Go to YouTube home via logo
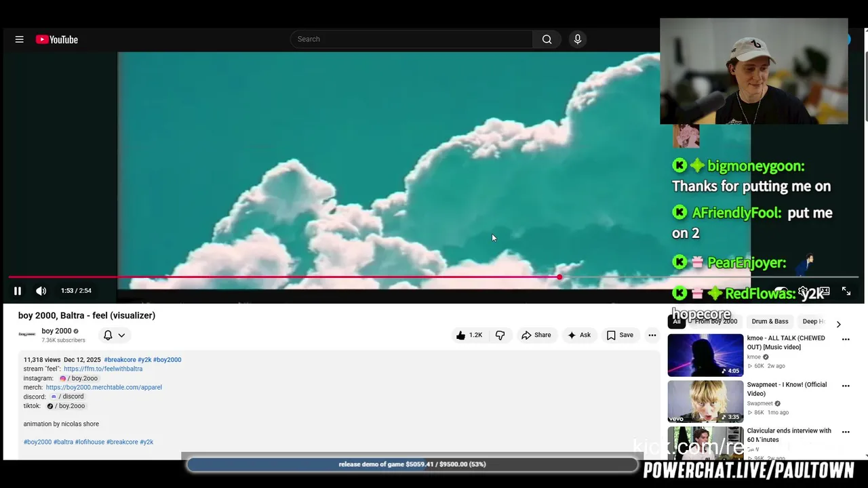This screenshot has height=488, width=868. [x=57, y=39]
